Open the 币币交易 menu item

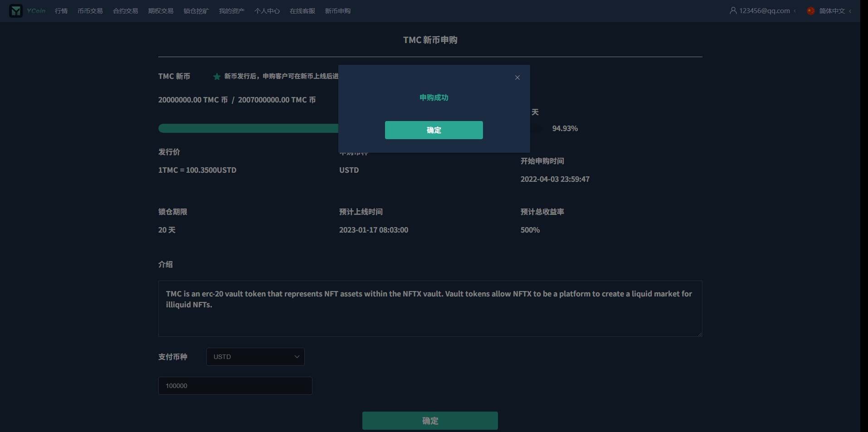coord(90,11)
